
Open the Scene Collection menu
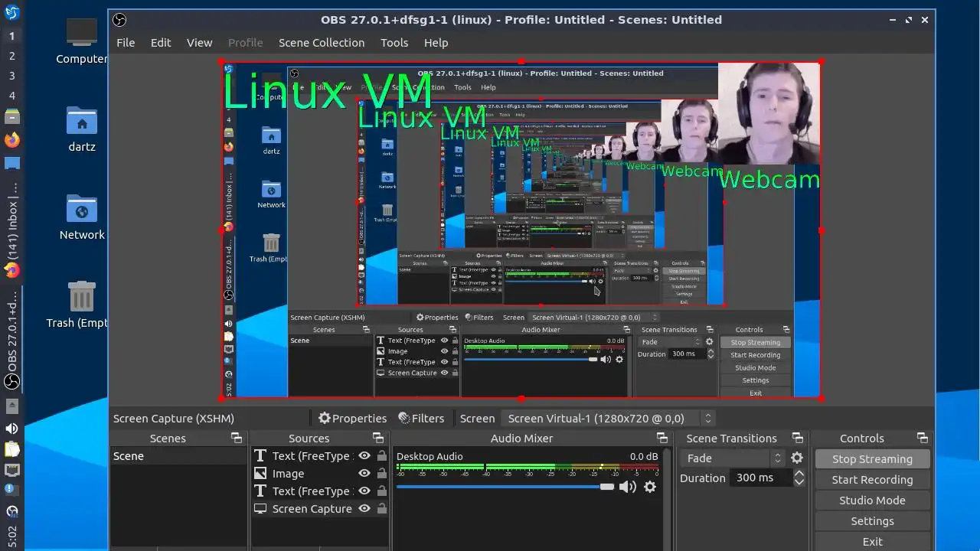[322, 43]
